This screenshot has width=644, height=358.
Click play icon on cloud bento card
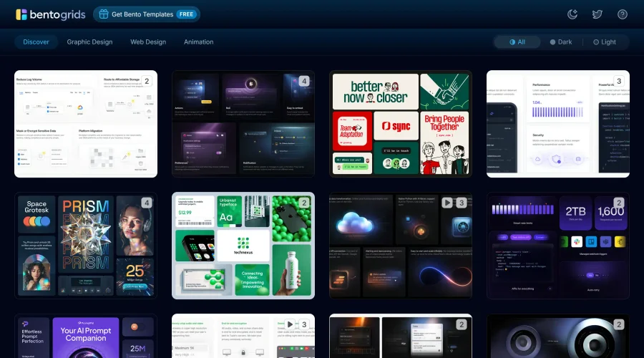tap(447, 203)
